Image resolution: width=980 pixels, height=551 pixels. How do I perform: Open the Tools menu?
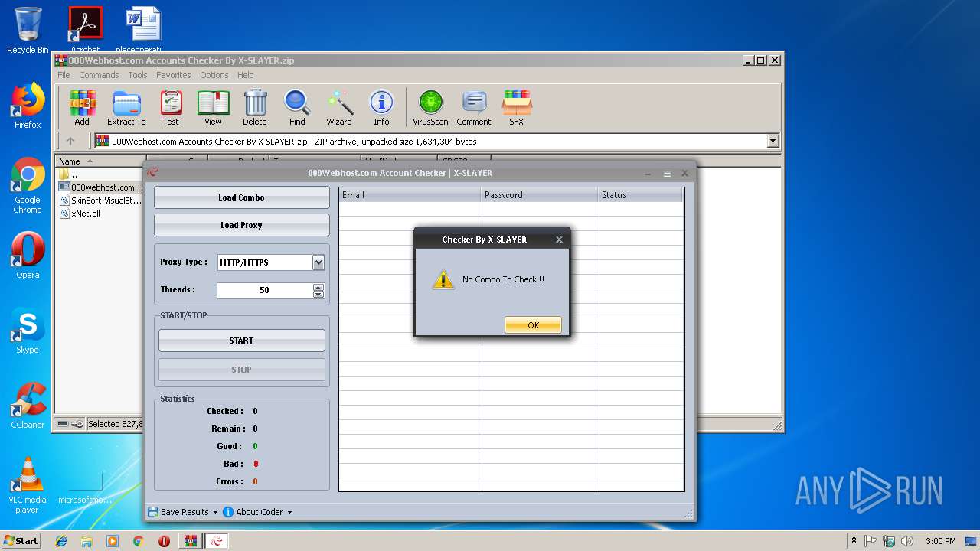click(138, 75)
